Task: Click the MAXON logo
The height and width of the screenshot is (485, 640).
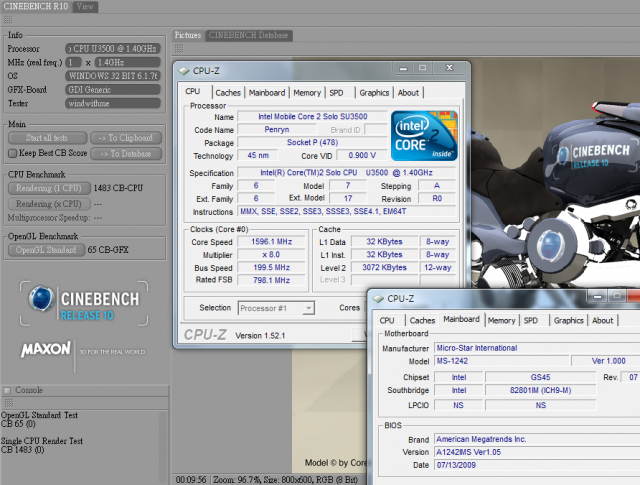Action: pos(46,349)
